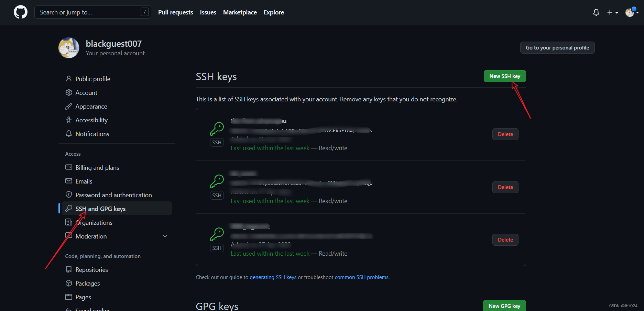This screenshot has width=644, height=311.
Task: Open the GitHub home logo
Action: (21, 12)
